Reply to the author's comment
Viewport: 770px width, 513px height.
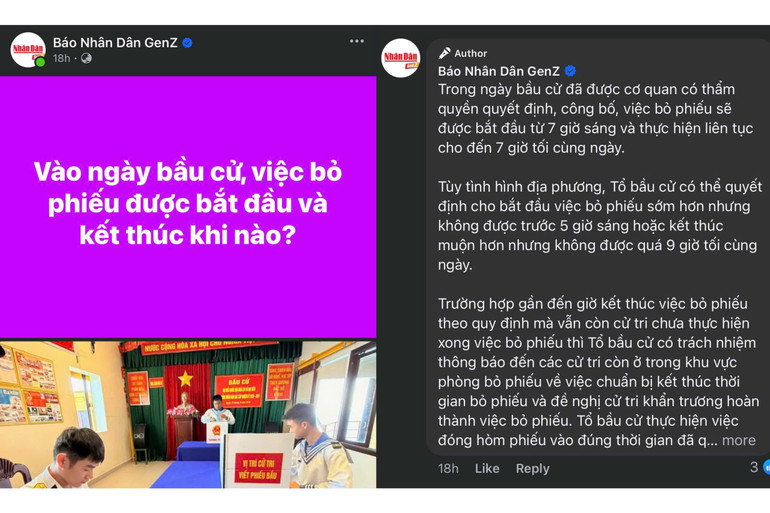(532, 469)
